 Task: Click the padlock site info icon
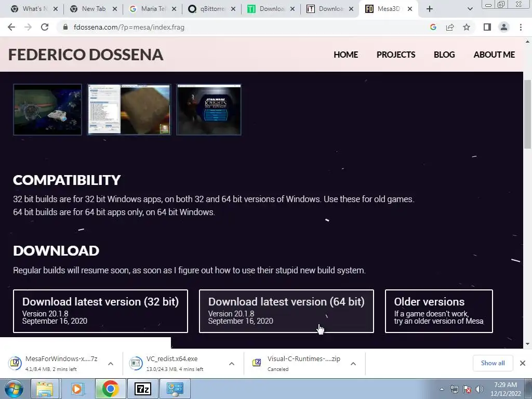point(65,27)
